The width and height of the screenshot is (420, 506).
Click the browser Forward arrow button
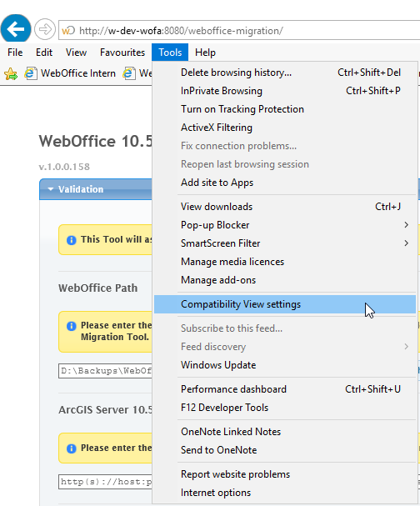(x=45, y=29)
